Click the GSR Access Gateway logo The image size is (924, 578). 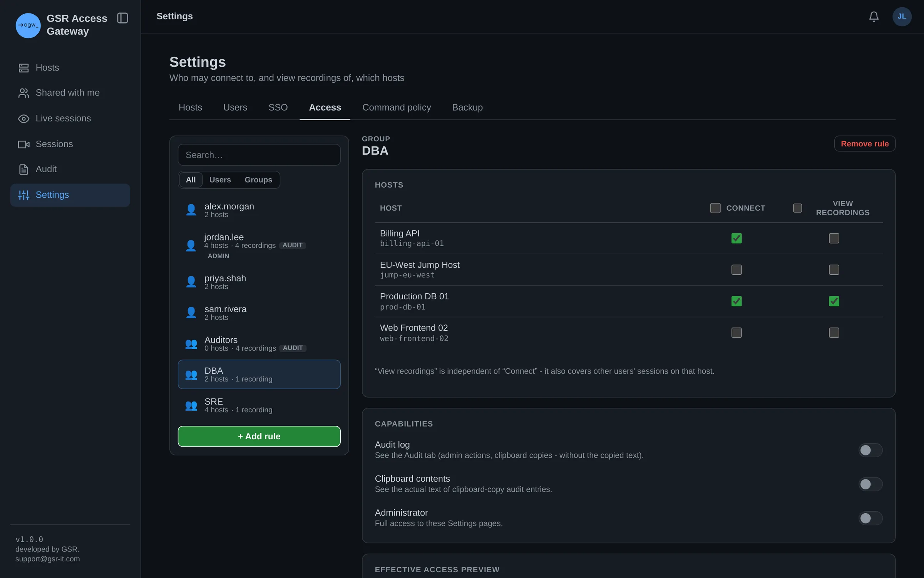[x=28, y=25]
